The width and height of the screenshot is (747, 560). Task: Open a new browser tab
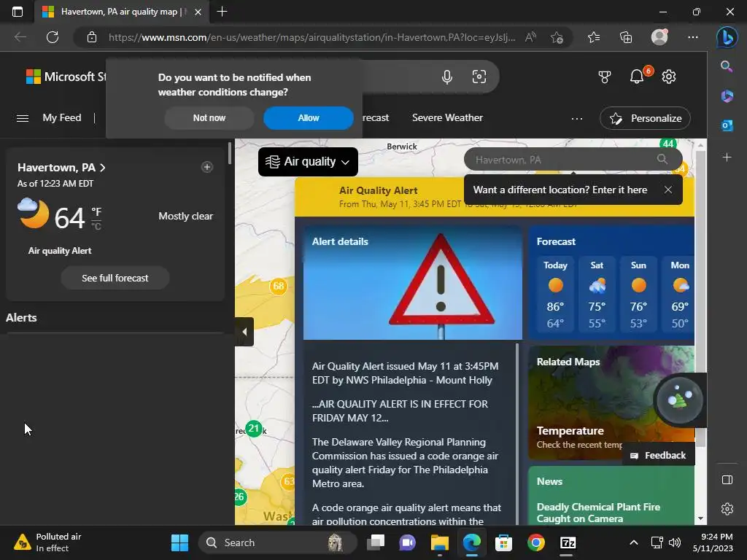pos(222,12)
